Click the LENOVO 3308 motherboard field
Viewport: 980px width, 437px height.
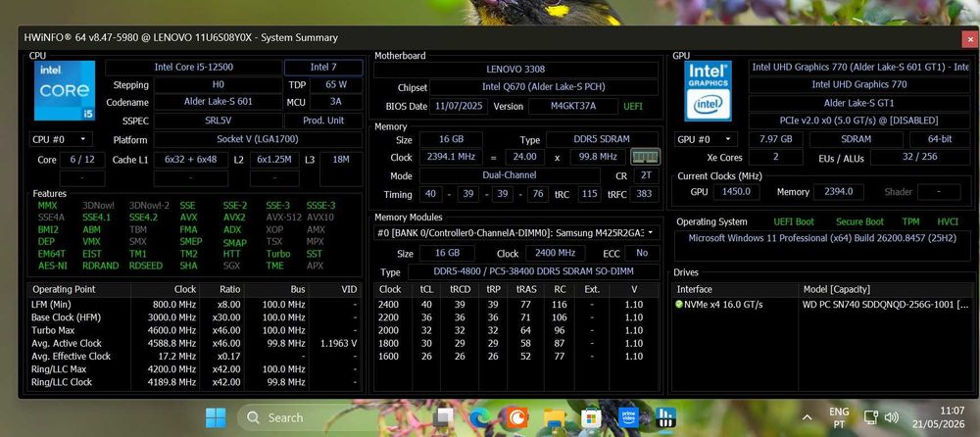tap(515, 70)
